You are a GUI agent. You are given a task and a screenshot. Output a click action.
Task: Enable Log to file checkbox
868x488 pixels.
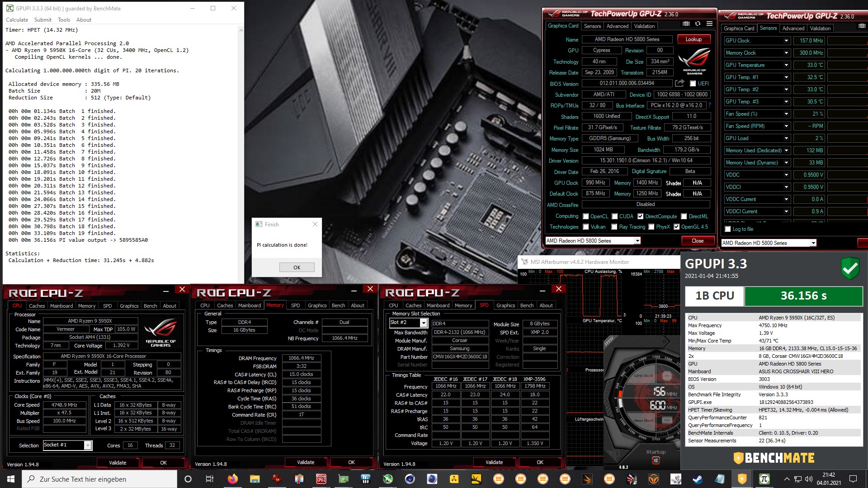click(x=727, y=229)
